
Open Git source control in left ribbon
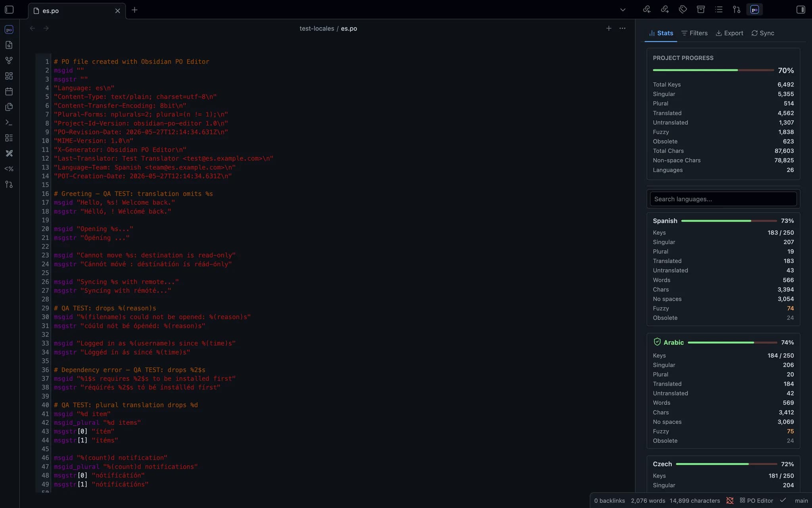(9, 184)
